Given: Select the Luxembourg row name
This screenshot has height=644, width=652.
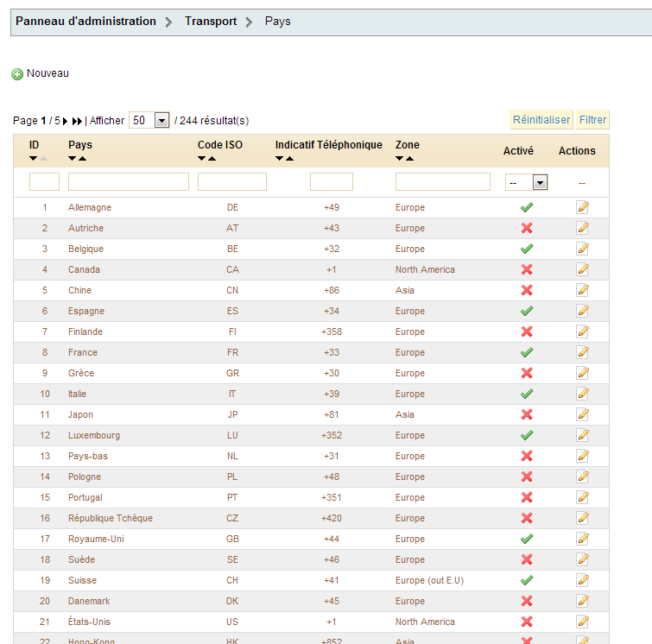Looking at the screenshot, I should coord(94,435).
